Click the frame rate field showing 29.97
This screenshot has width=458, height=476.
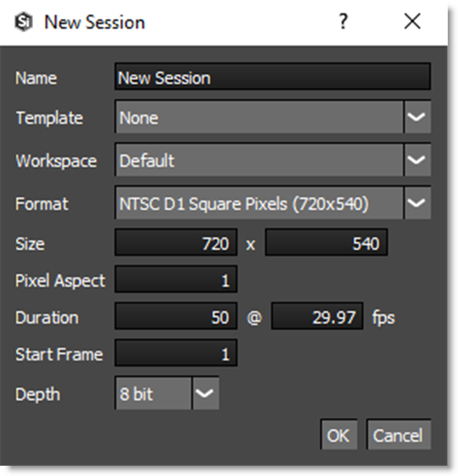coord(317,317)
